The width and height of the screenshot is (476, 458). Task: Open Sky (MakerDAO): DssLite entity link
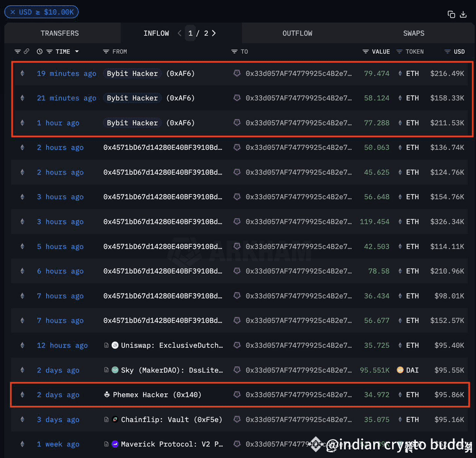point(172,370)
